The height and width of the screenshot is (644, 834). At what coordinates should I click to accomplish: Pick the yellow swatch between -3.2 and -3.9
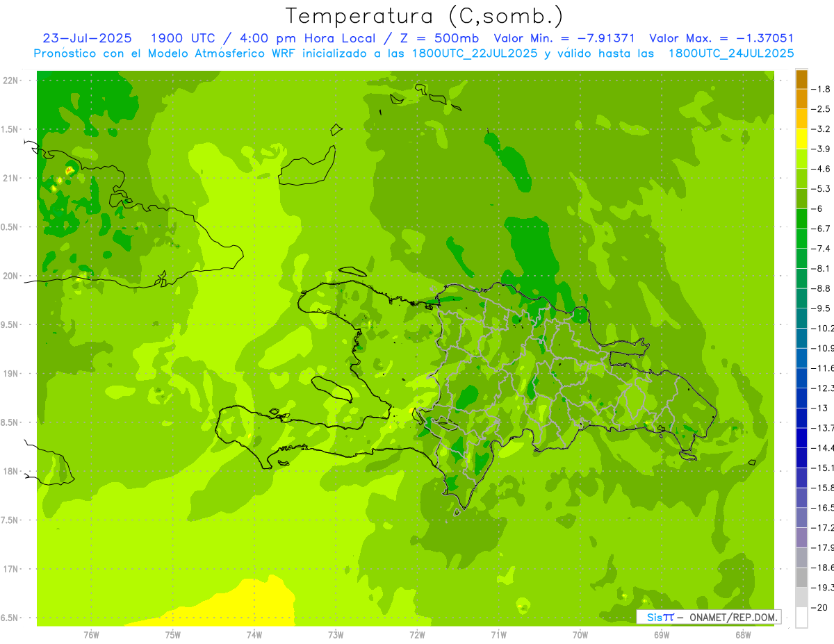pyautogui.click(x=801, y=139)
